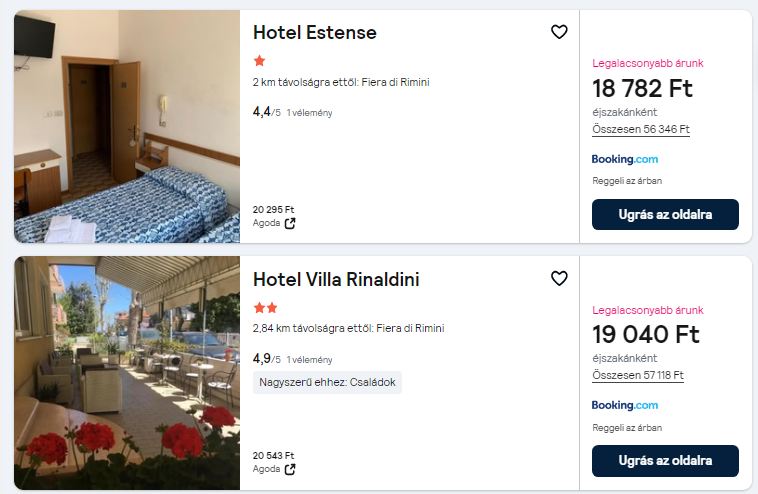Click the red star rating of Hotel Estense
The height and width of the screenshot is (494, 758).
(x=259, y=61)
